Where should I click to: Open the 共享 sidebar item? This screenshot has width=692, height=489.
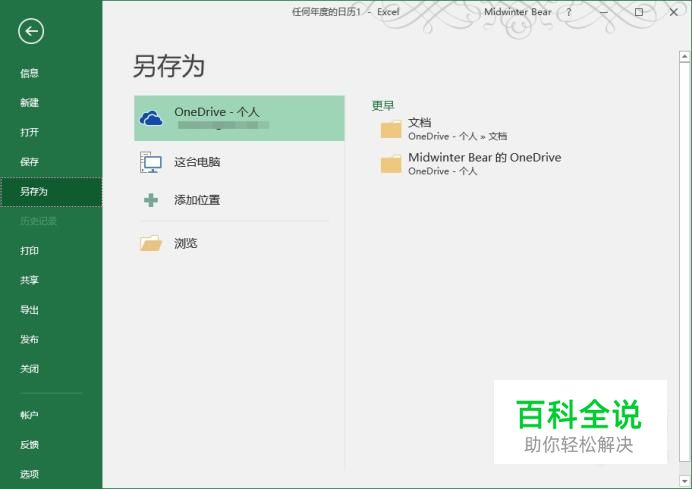[51, 280]
